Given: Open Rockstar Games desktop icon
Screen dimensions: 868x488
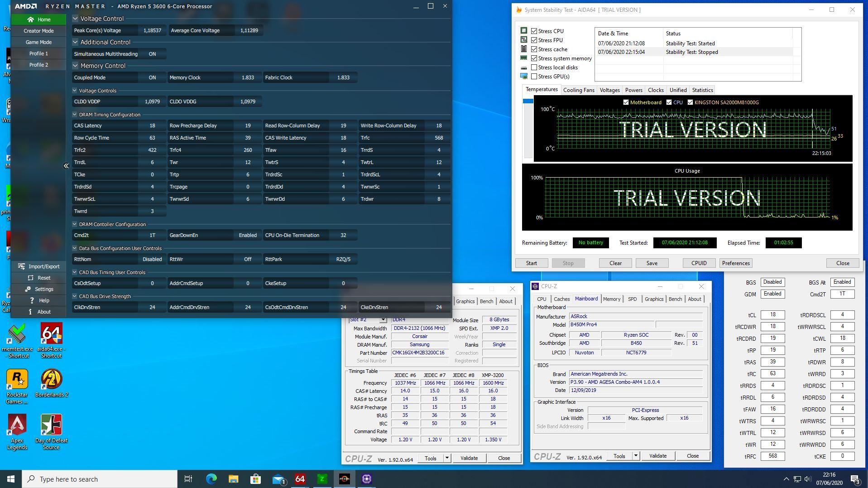Looking at the screenshot, I should pos(17,386).
